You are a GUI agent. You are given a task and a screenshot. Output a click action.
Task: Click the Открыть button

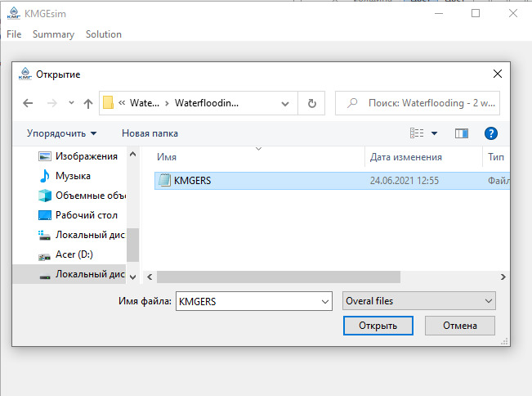coord(378,326)
